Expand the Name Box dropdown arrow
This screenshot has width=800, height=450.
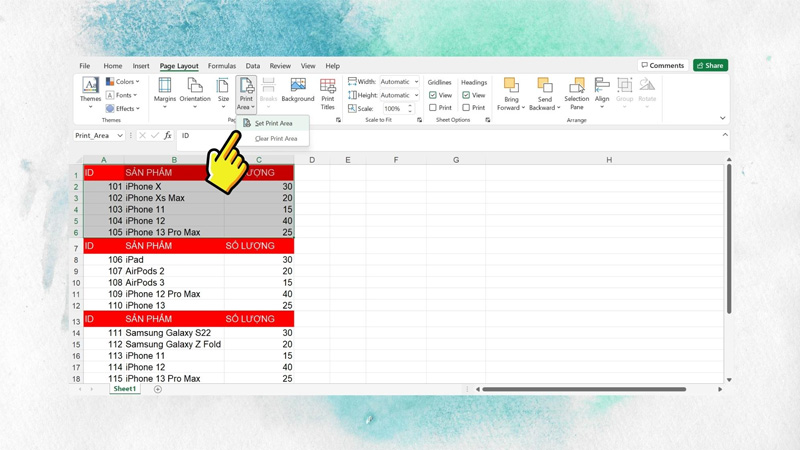coord(120,135)
